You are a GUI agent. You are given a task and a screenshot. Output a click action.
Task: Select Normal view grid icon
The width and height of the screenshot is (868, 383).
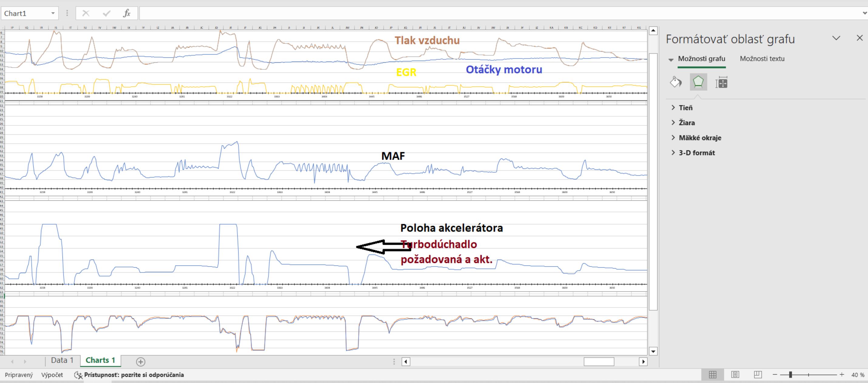[713, 375]
